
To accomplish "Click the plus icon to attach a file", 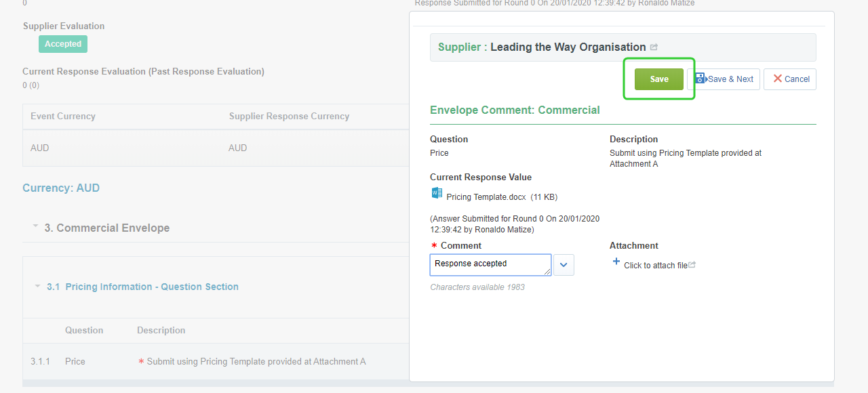I will (616, 262).
